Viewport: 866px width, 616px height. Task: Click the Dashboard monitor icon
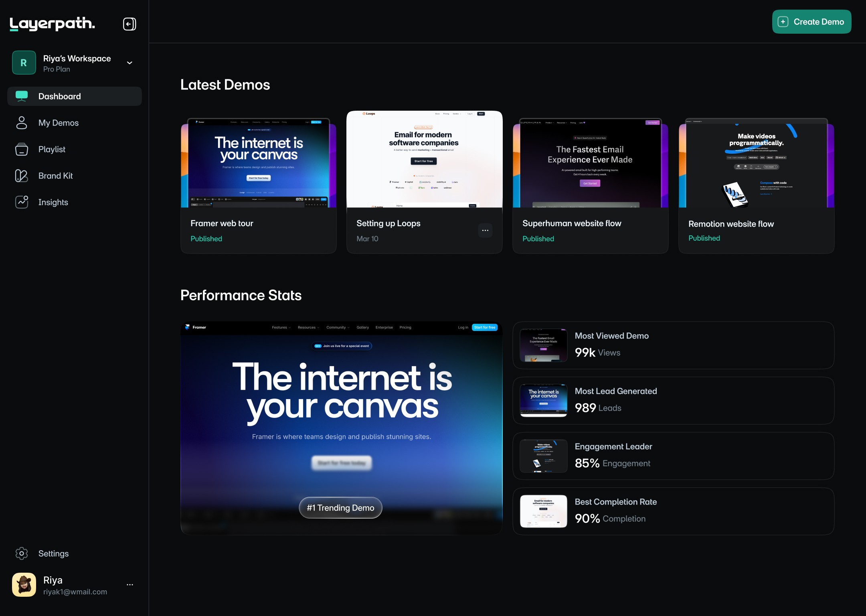[x=22, y=96]
